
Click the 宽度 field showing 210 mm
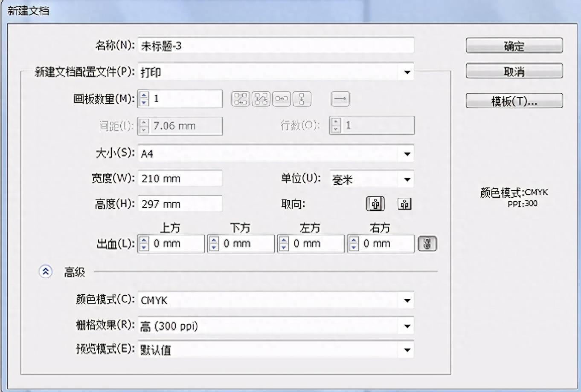click(x=180, y=178)
